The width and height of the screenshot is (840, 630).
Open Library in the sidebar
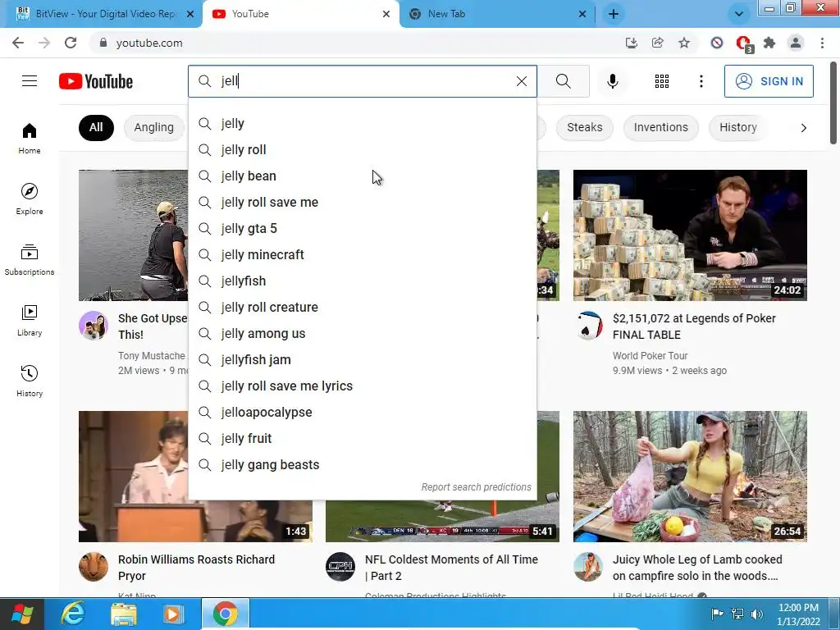coord(30,320)
